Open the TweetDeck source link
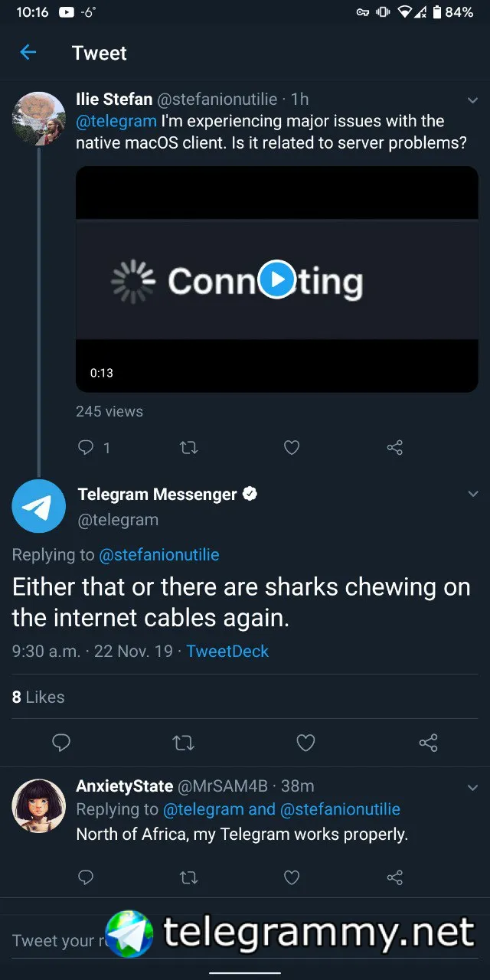Screen dimensions: 490x980 point(227,652)
